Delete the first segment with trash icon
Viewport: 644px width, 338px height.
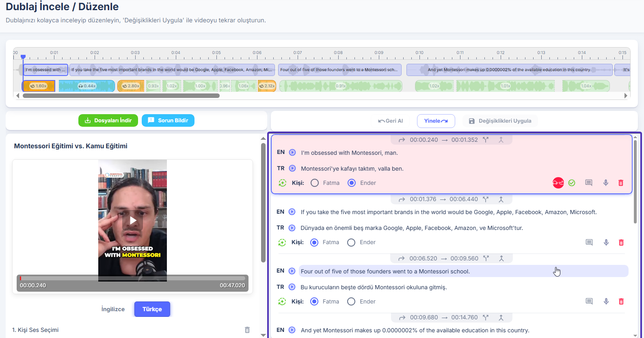(x=621, y=183)
